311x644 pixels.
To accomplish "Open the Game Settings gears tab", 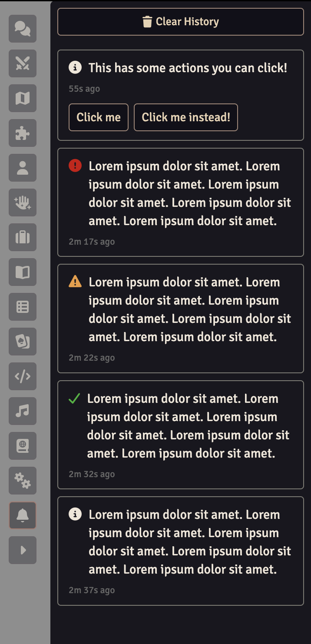I will (x=23, y=481).
